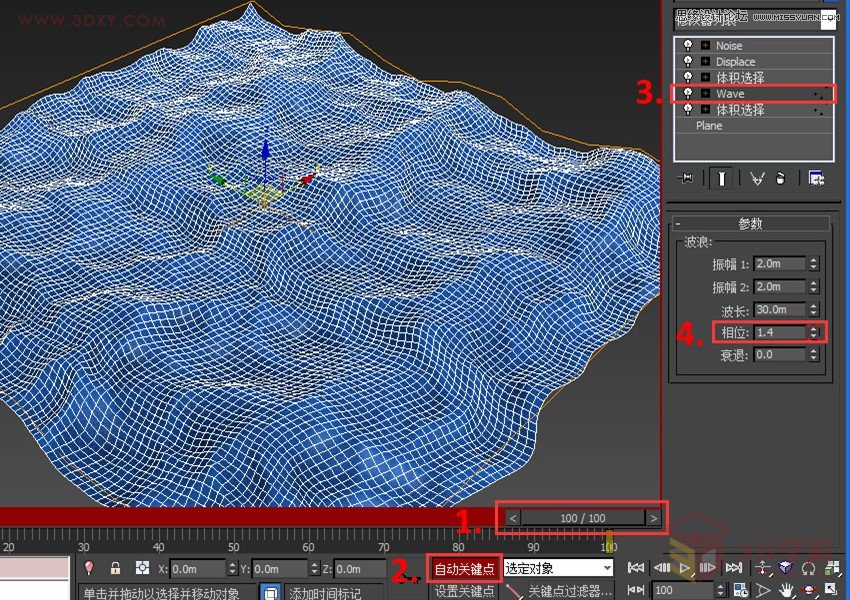Select 体积选择 row above Wave
Viewport: 850px width, 600px height.
pos(754,77)
